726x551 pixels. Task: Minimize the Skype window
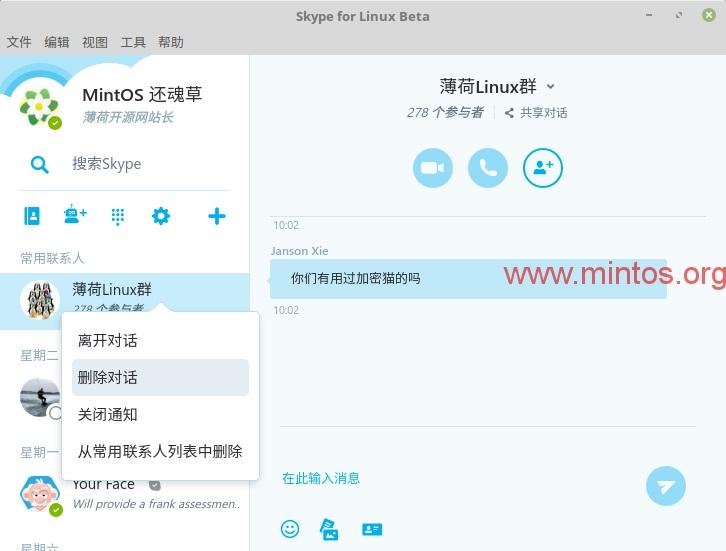point(649,15)
